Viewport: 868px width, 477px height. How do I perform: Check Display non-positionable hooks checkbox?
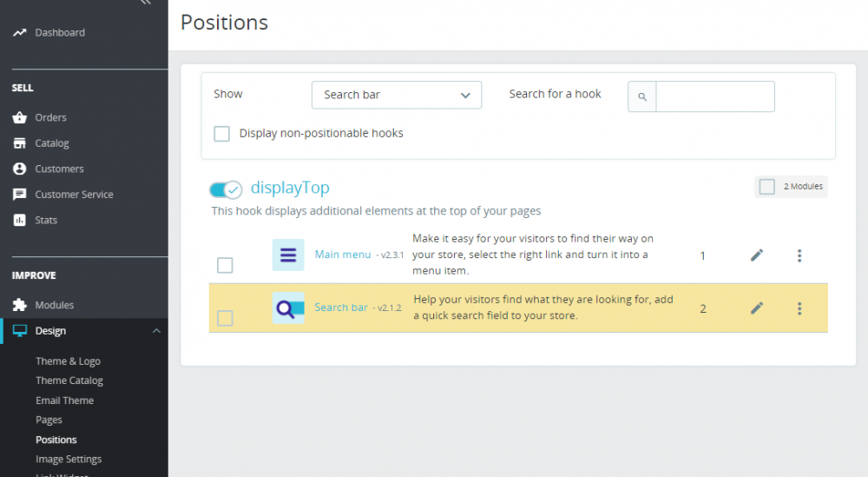[222, 134]
